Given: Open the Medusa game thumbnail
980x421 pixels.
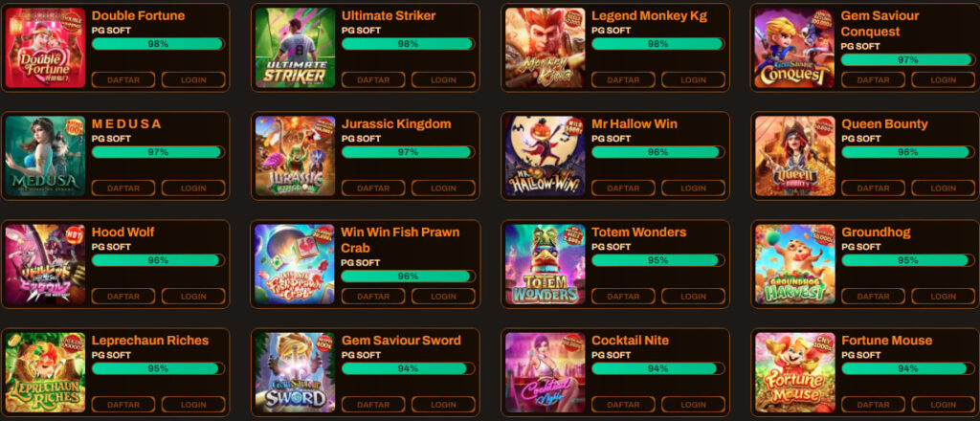Looking at the screenshot, I should 45,156.
